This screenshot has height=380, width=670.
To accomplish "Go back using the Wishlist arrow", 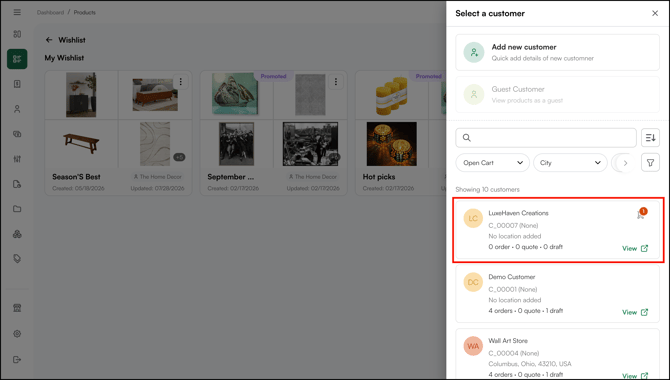I will click(49, 40).
